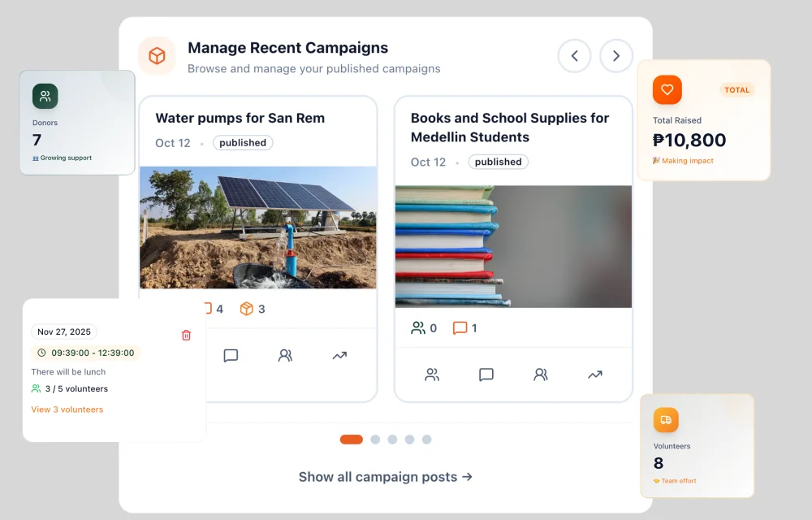Open volunteers action on Books and School Supplies card
The width and height of the screenshot is (812, 520).
point(541,375)
